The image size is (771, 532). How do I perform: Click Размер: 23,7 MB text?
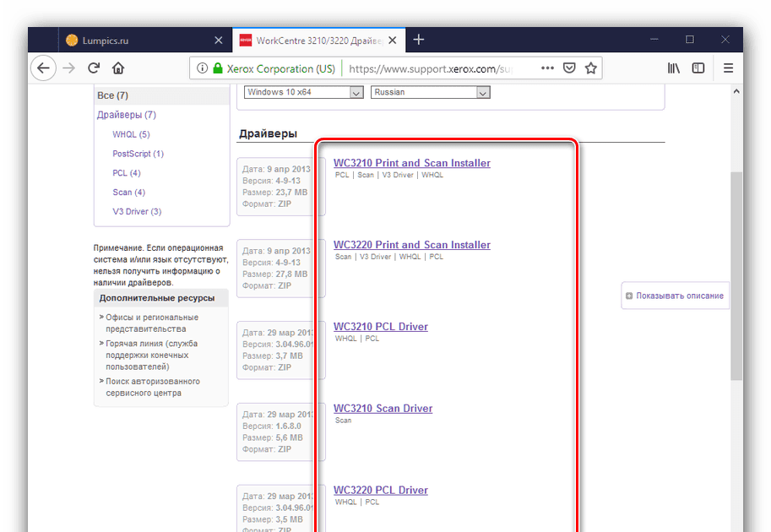click(x=274, y=193)
